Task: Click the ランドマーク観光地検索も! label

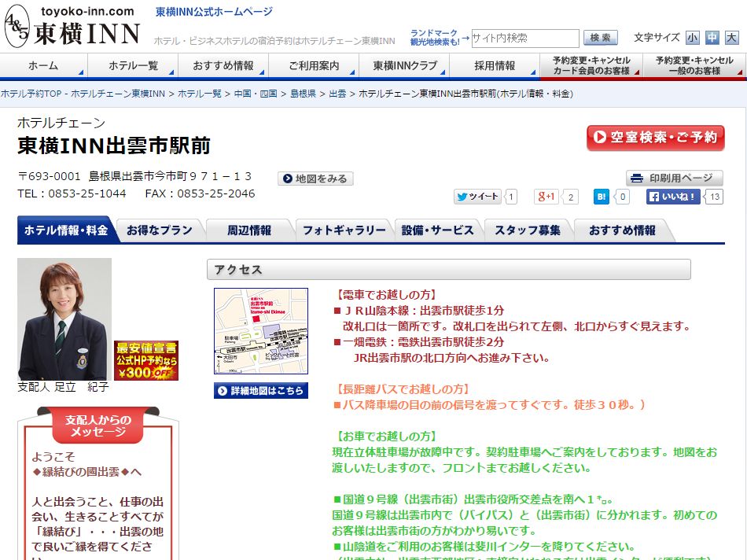Action: point(435,38)
